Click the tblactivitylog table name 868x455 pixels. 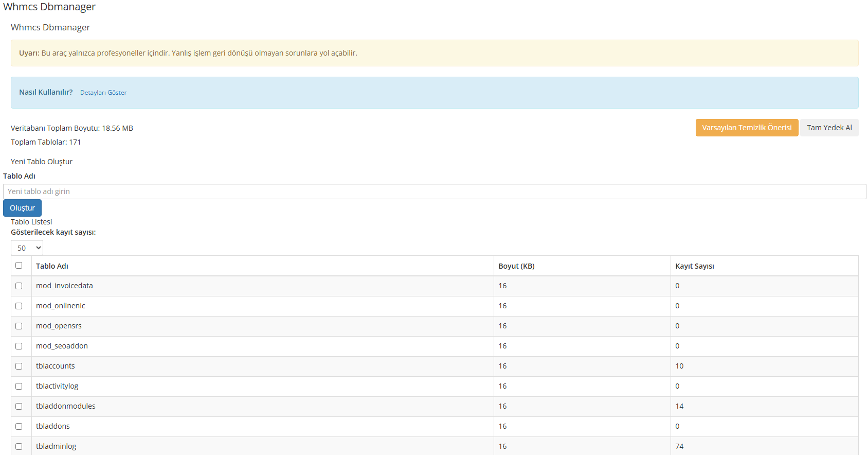[x=57, y=386]
